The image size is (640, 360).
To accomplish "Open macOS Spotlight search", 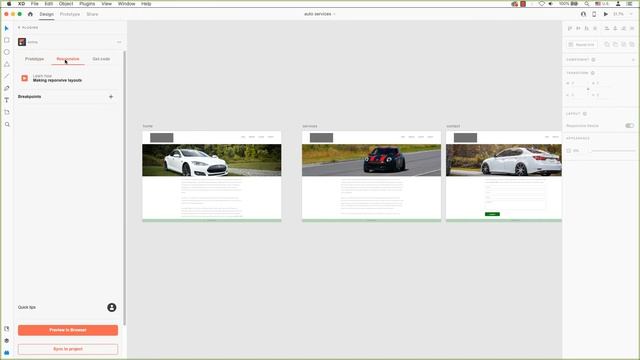I will (x=587, y=4).
